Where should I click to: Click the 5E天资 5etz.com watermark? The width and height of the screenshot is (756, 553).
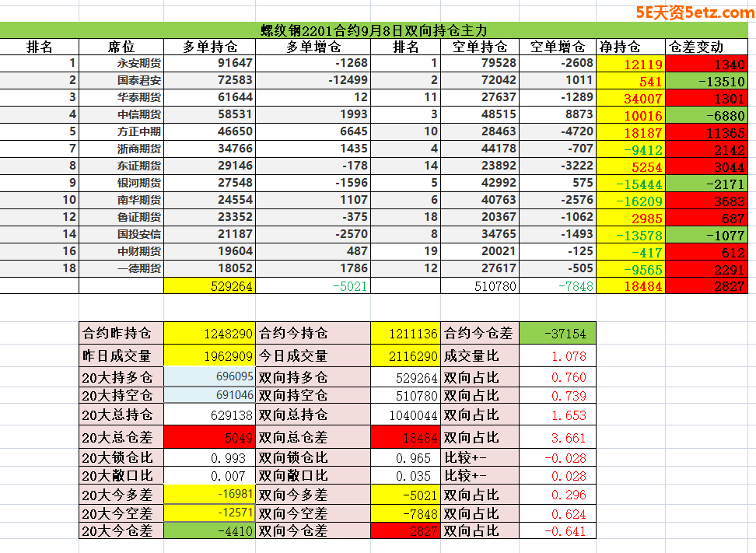[x=695, y=12]
